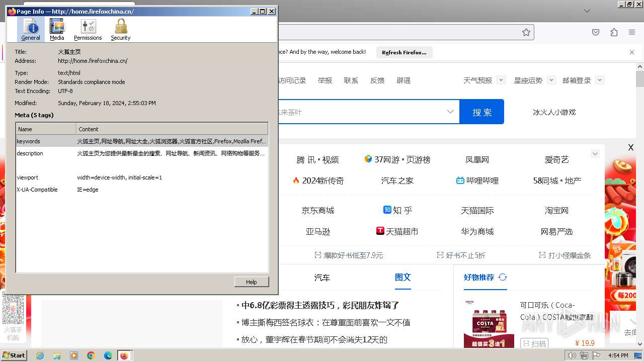Image resolution: width=644 pixels, height=362 pixels.
Task: Open the Firefox hamburger menu
Action: 632,32
